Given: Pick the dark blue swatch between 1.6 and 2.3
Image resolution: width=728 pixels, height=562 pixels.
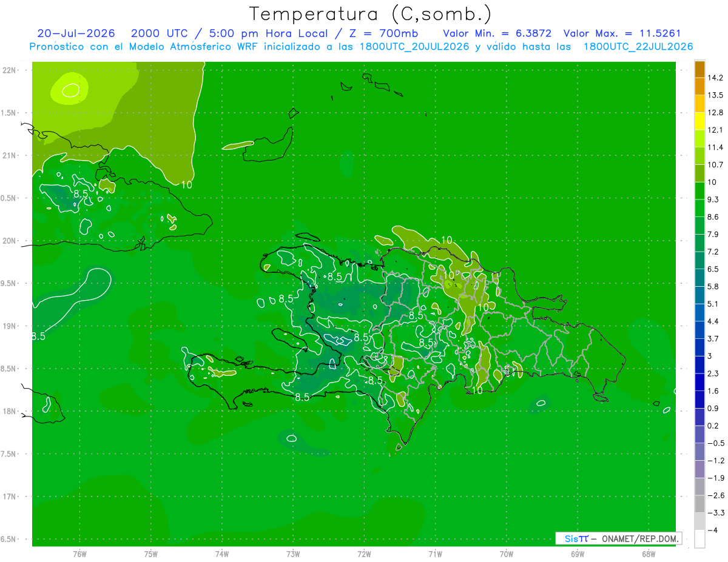Looking at the screenshot, I should pos(700,382).
